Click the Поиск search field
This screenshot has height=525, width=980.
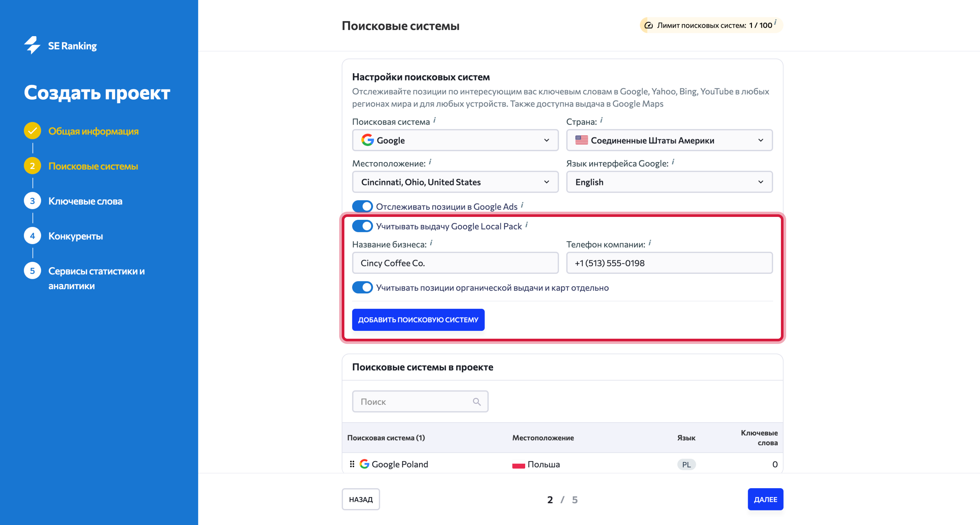[420, 401]
